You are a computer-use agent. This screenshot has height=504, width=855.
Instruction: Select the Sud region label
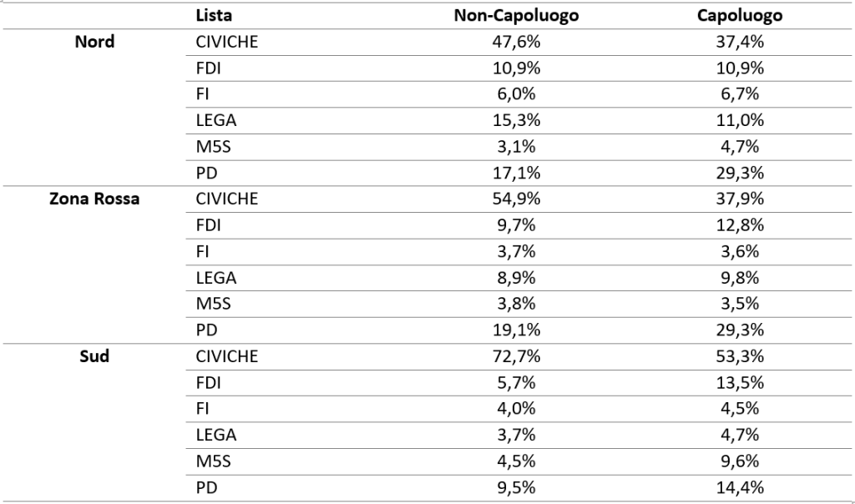94,355
